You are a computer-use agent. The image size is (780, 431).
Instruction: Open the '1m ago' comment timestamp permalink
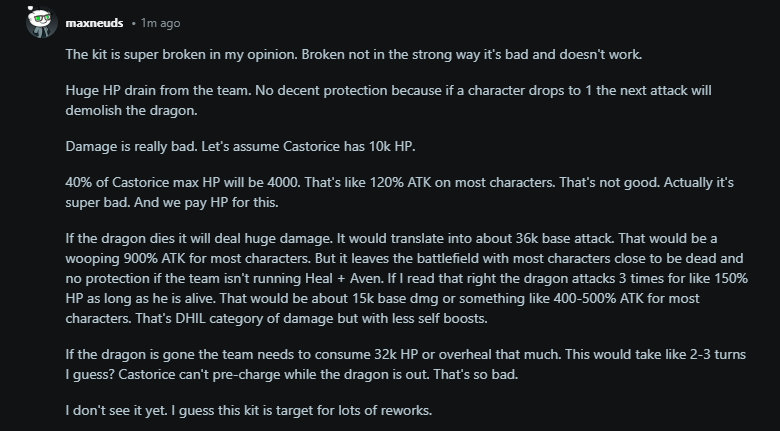coord(160,23)
